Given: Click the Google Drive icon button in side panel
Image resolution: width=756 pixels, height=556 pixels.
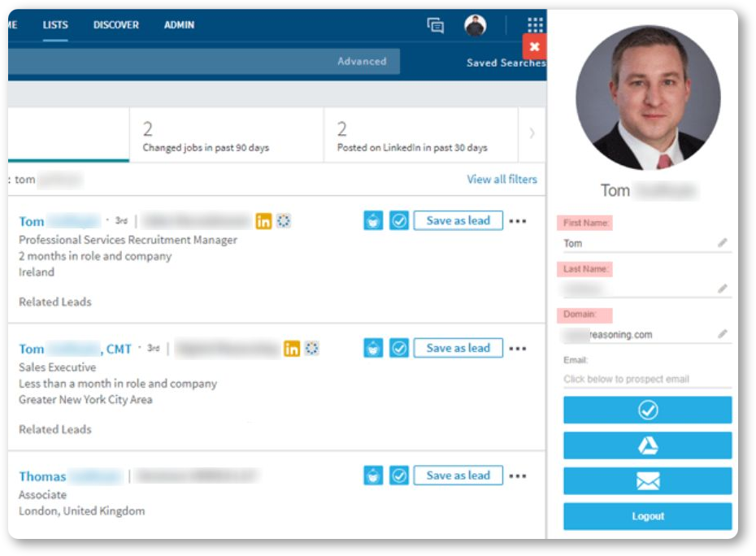Looking at the screenshot, I should [648, 445].
